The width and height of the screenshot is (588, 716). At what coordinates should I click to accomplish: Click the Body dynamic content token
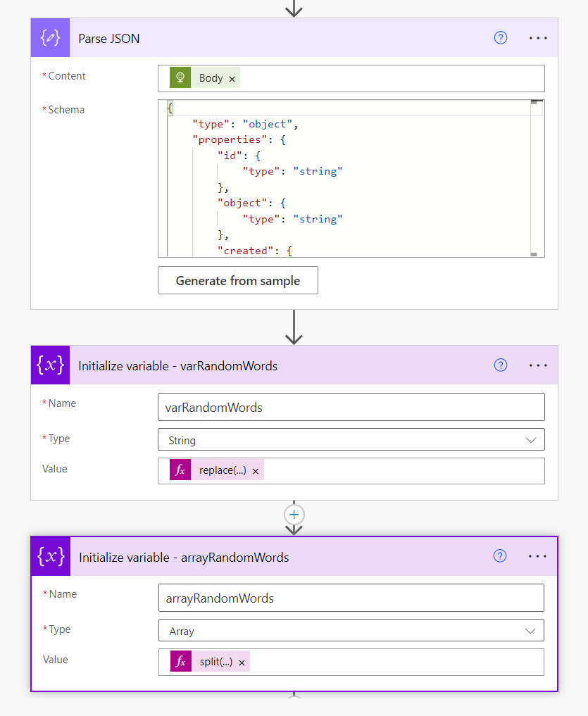[x=210, y=78]
